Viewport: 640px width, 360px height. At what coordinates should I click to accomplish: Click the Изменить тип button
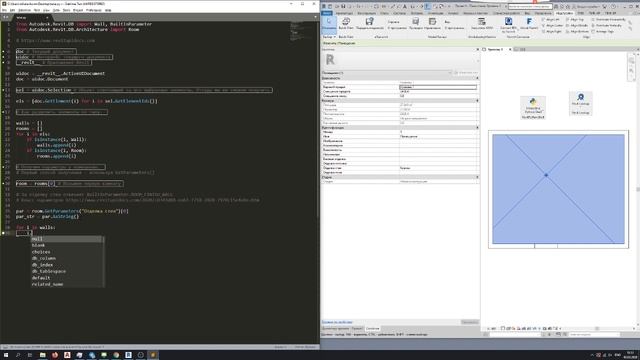click(466, 73)
